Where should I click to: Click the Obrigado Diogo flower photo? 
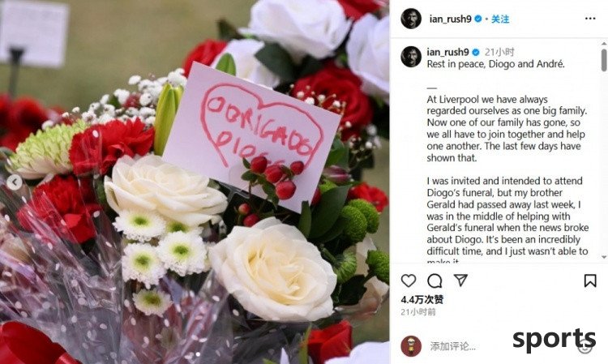pos(195,182)
